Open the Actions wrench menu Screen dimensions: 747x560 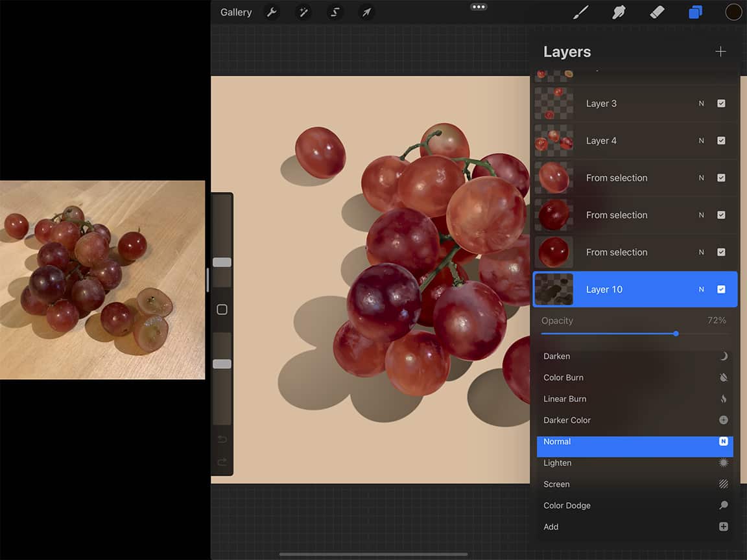[272, 12]
